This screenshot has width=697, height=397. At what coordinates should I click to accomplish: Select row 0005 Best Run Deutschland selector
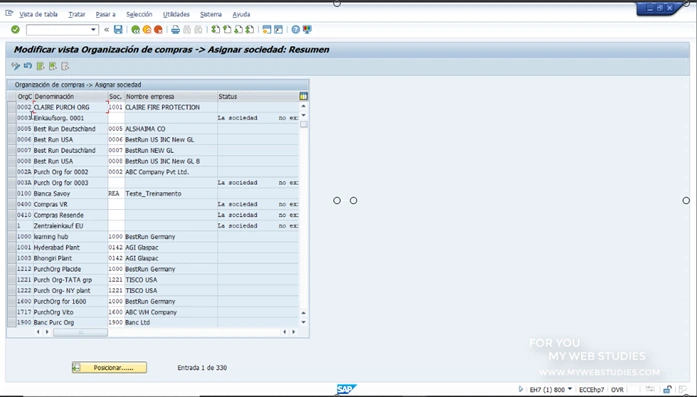click(x=12, y=129)
